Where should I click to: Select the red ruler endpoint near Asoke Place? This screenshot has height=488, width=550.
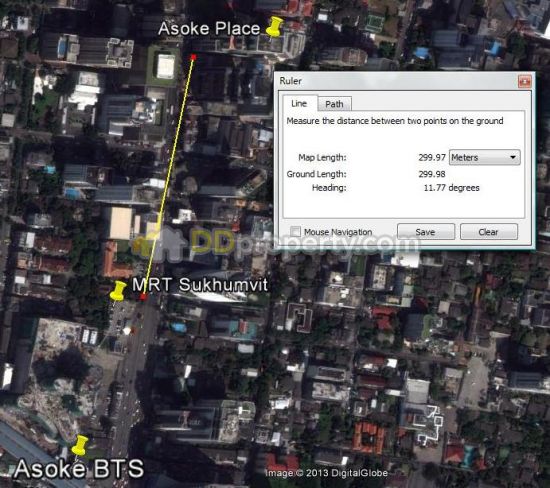coord(193,57)
